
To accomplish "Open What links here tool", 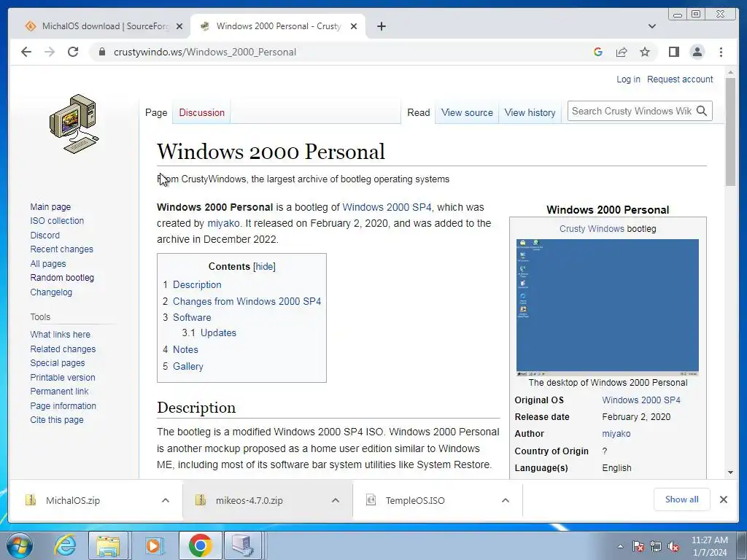I will 60,334.
